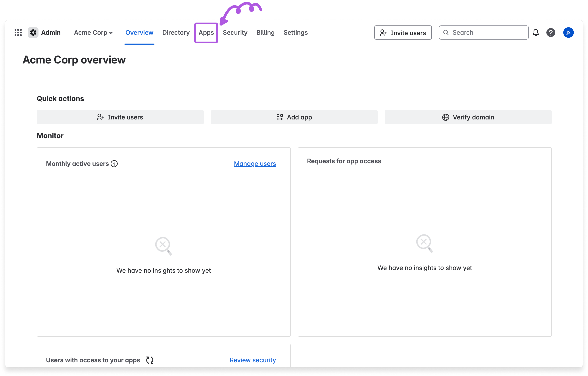
Task: Click the Acme Corp overview heading
Action: 74,60
